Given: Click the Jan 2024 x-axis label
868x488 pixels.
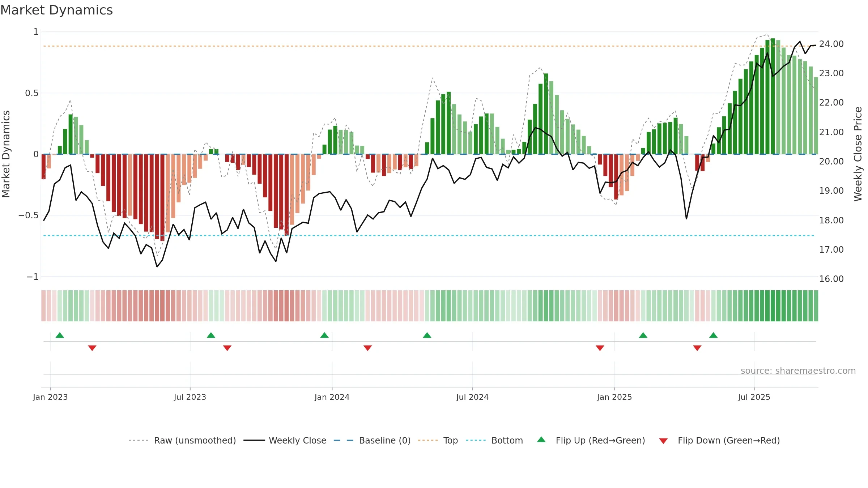Looking at the screenshot, I should [x=332, y=397].
